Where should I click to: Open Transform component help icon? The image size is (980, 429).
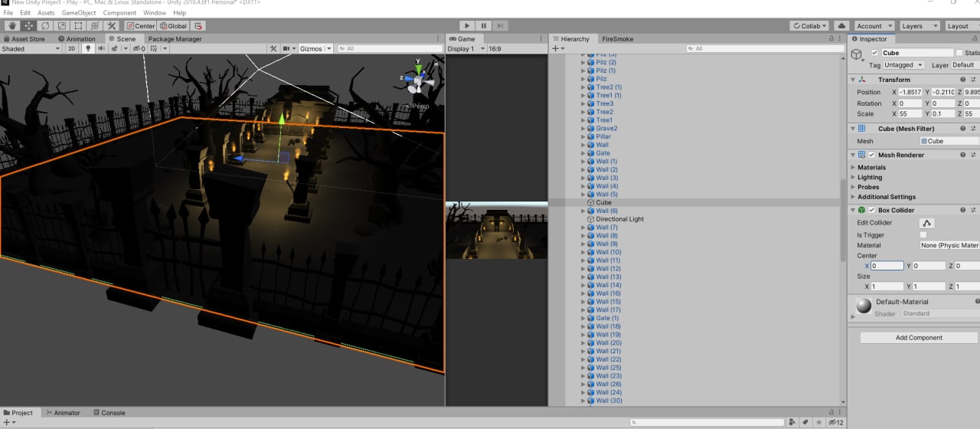pyautogui.click(x=963, y=79)
